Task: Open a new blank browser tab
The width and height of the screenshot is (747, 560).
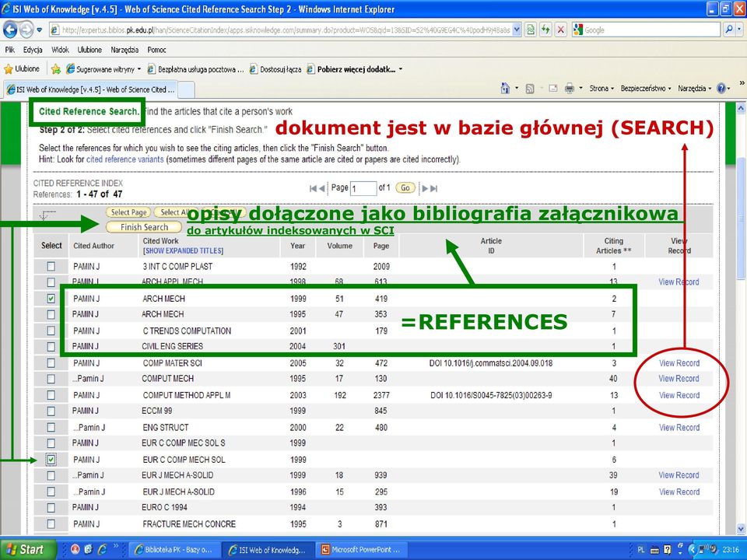Action: (186, 89)
